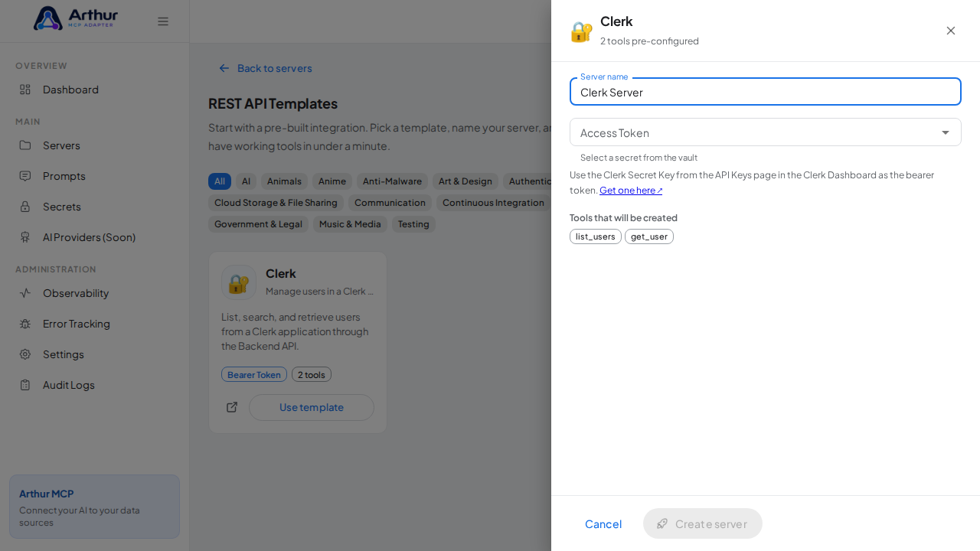Click the Cancel button in the drawer
Image resolution: width=980 pixels, height=551 pixels.
point(603,523)
